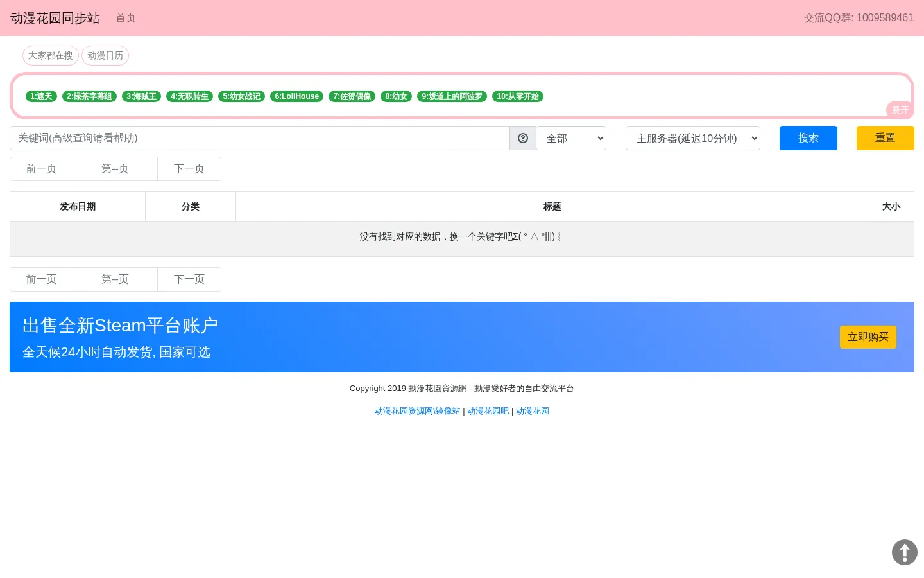Click the 交流QQ群 number text

[859, 18]
